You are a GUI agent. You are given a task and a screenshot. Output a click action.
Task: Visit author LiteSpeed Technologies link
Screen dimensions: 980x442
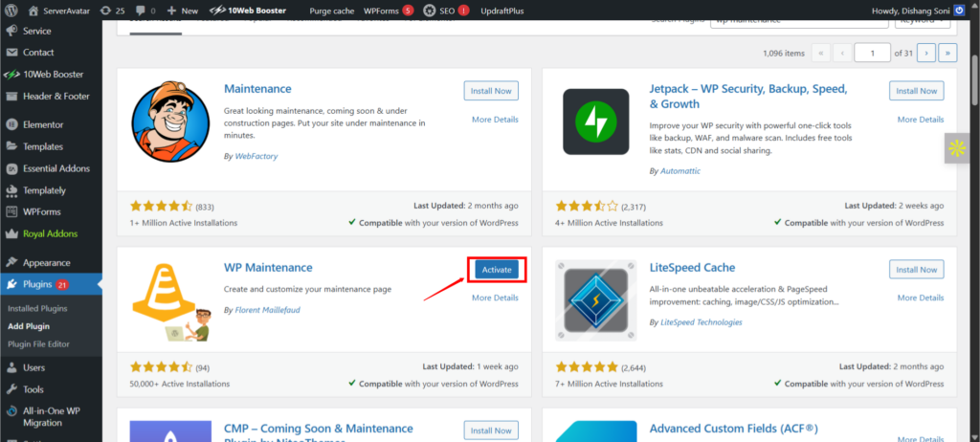click(702, 322)
